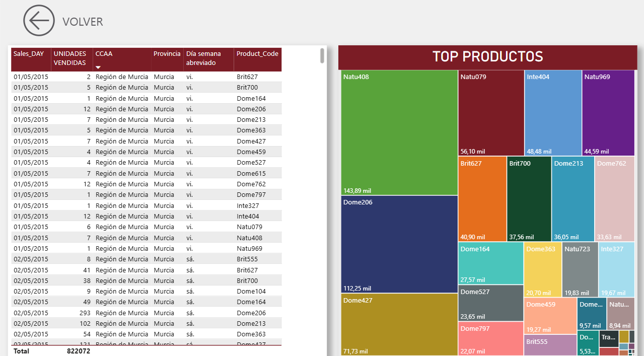Click the Brit627 cell in first row
644x356 pixels.
click(x=247, y=77)
